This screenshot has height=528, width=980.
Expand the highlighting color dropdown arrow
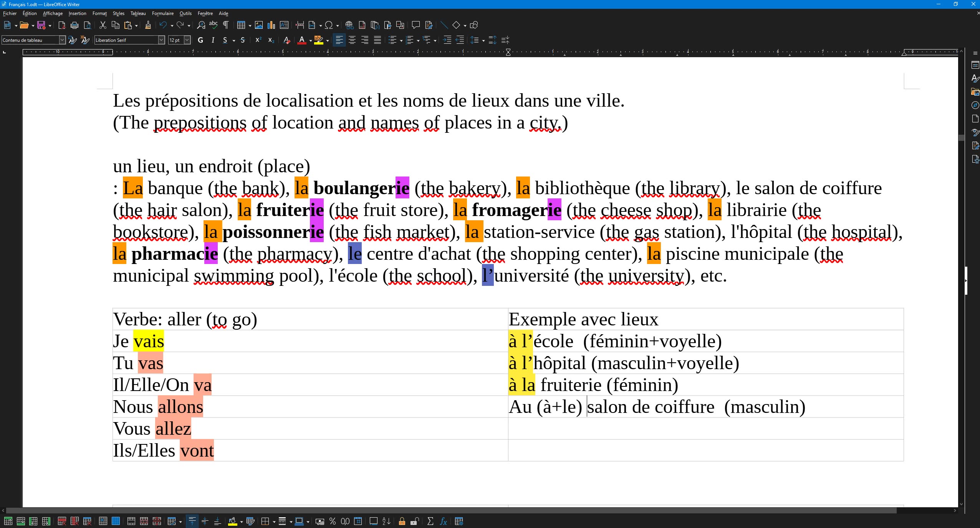pyautogui.click(x=328, y=40)
